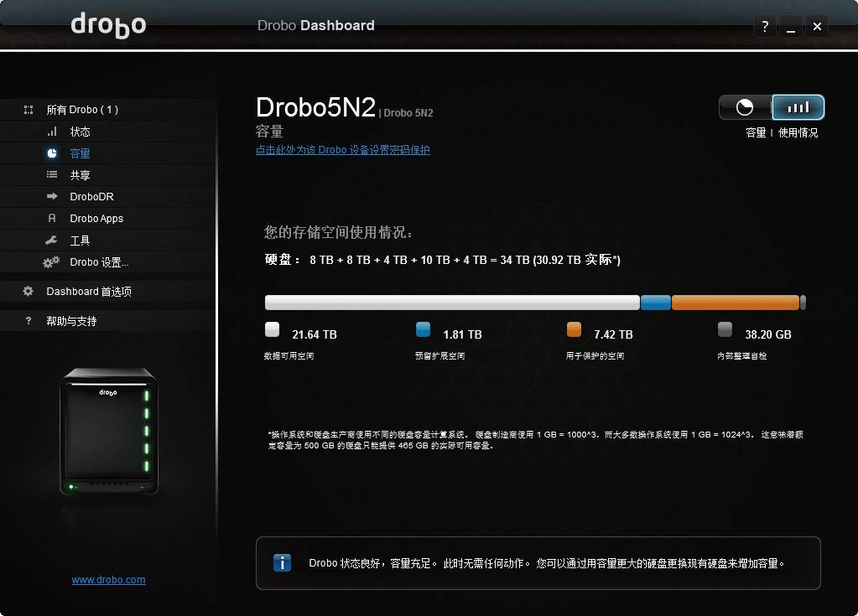Viewport: 858px width, 616px height.
Task: Open 状态 status page
Action: click(x=108, y=132)
